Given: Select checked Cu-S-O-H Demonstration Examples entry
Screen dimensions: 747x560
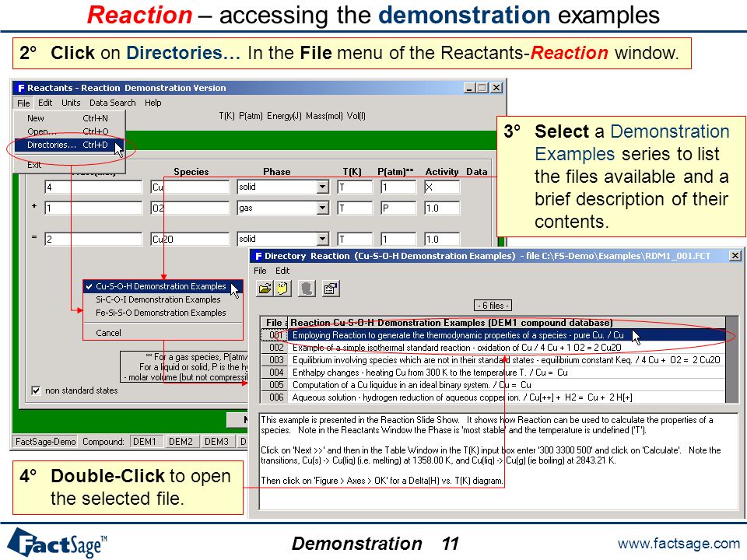Looking at the screenshot, I should [x=163, y=286].
